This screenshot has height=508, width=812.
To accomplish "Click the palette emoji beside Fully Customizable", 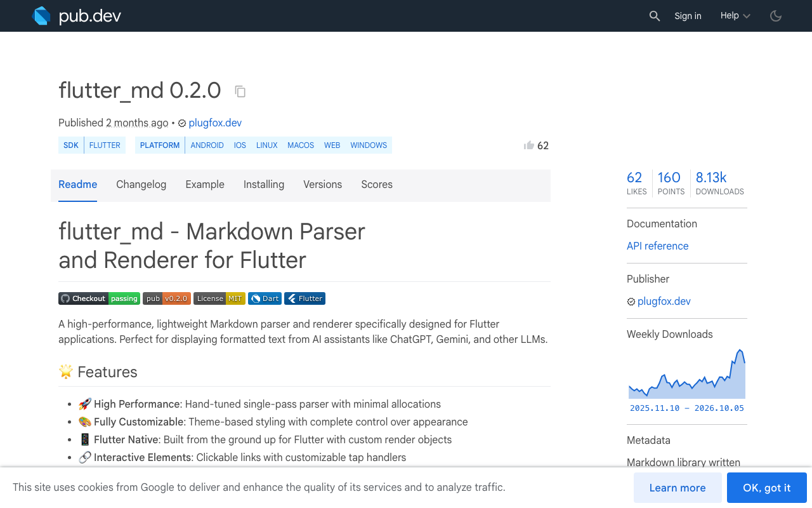I will (85, 422).
